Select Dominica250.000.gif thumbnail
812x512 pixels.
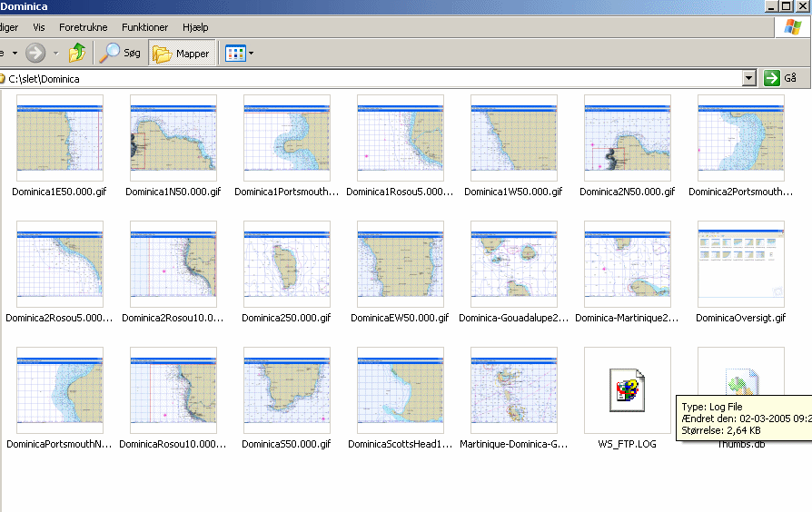(287, 264)
